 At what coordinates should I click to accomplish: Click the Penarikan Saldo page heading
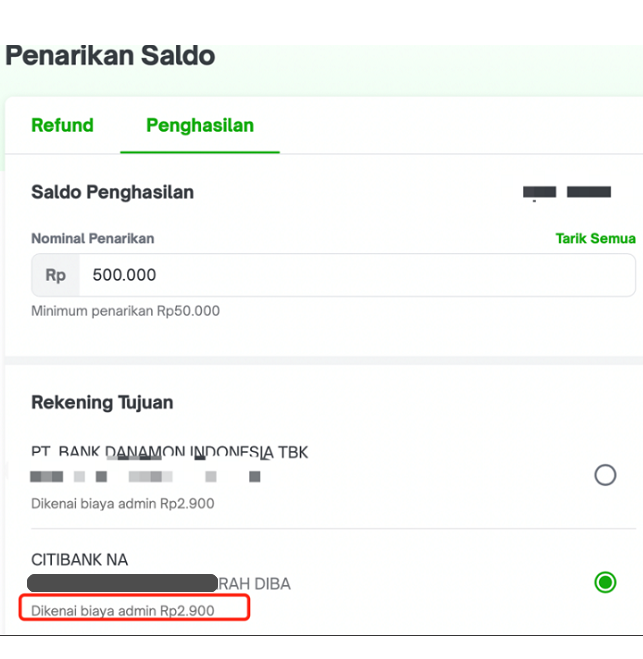(110, 55)
